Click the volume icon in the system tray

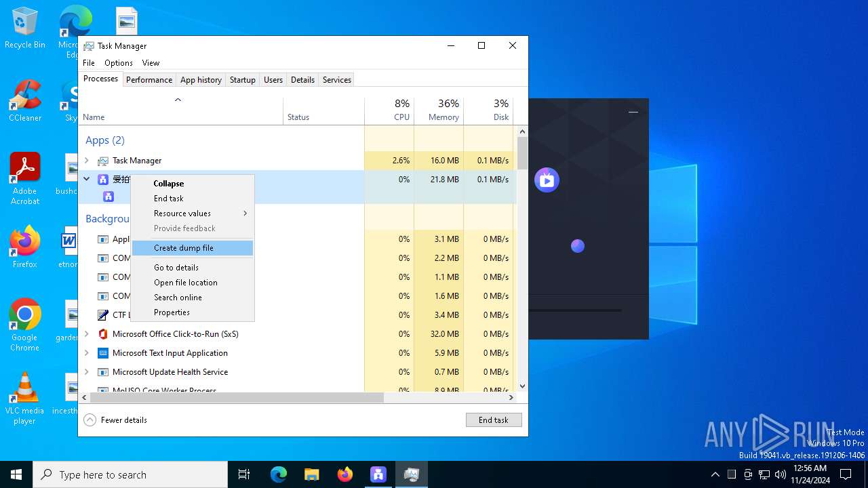coord(780,474)
